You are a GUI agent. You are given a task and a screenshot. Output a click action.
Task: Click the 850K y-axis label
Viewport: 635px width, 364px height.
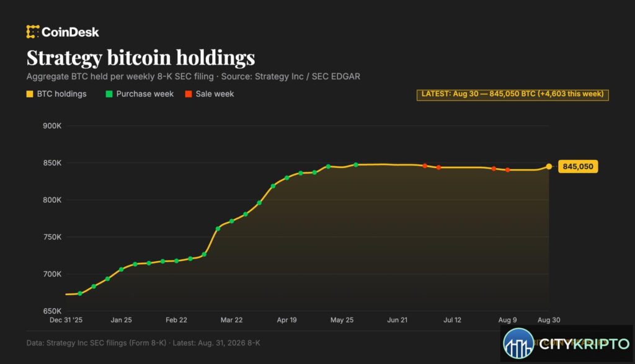tap(52, 162)
